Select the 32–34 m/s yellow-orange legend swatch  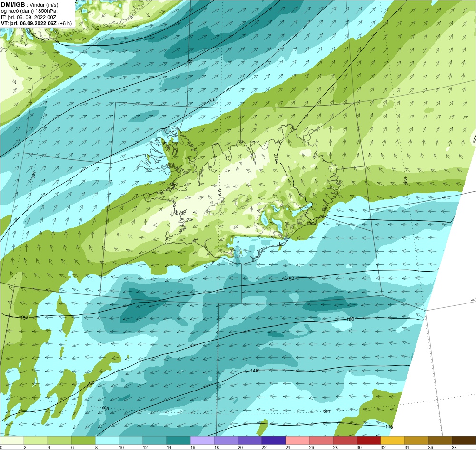coord(393,440)
